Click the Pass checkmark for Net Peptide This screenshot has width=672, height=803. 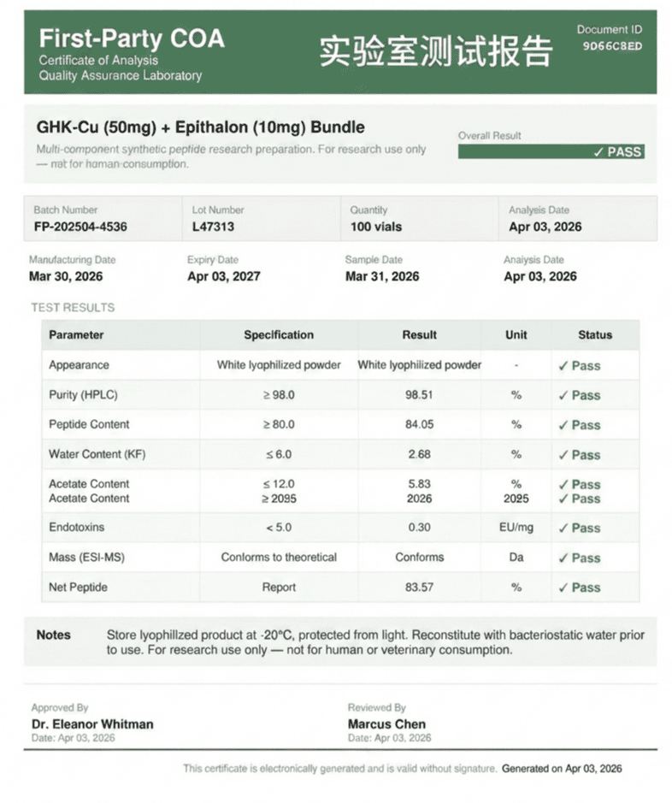(x=579, y=587)
